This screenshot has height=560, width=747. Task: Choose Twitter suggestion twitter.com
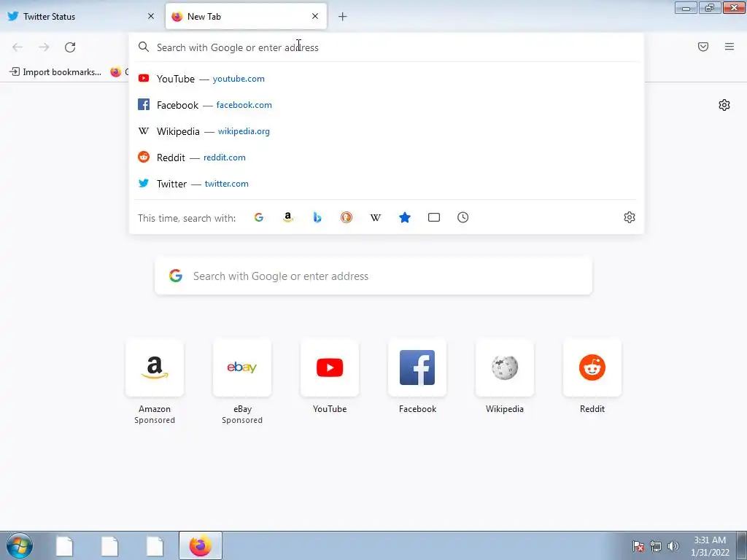pyautogui.click(x=386, y=183)
